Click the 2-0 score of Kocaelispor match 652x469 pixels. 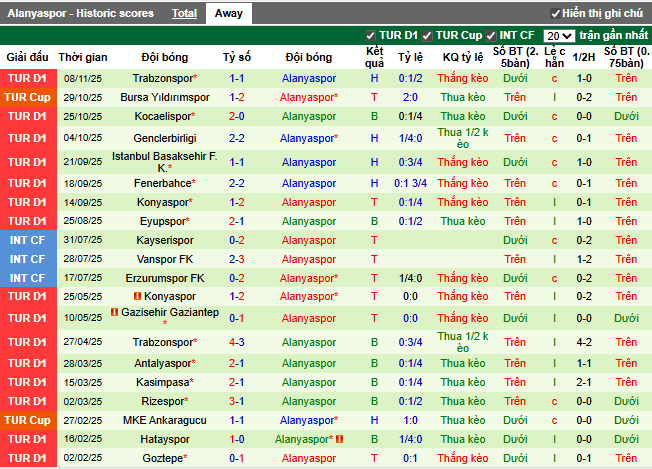(237, 116)
